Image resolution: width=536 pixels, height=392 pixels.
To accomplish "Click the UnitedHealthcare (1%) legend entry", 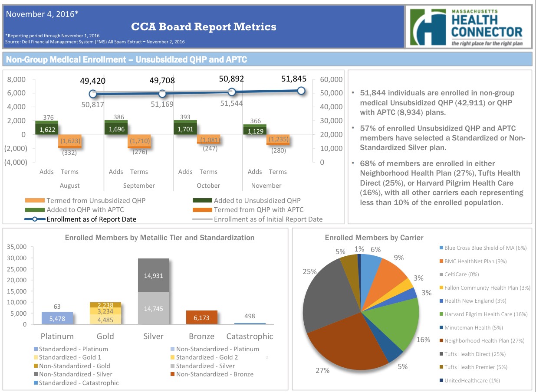I will (x=472, y=380).
